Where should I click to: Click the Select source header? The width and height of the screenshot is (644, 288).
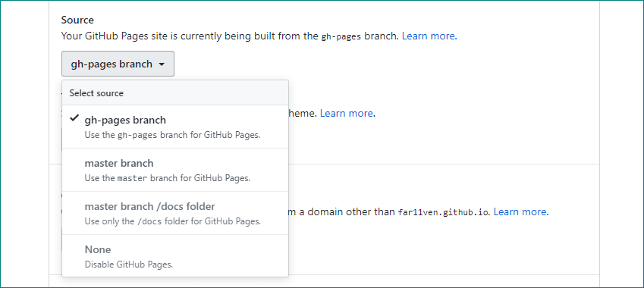coord(175,92)
